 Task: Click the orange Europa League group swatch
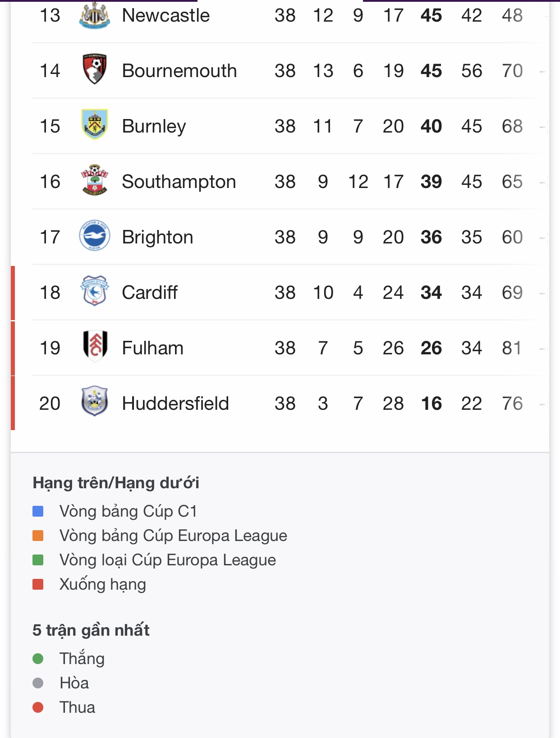[x=38, y=536]
